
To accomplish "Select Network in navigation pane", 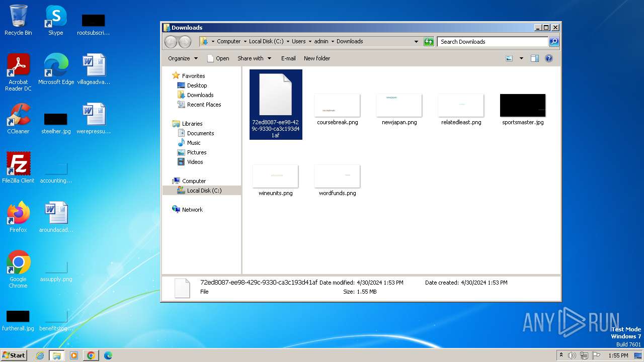I will click(192, 210).
